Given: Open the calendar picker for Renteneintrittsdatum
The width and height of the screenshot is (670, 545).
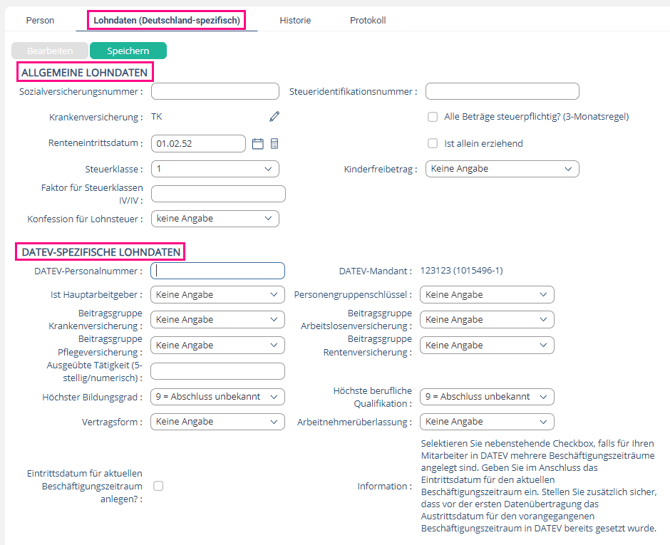Looking at the screenshot, I should pyautogui.click(x=257, y=143).
